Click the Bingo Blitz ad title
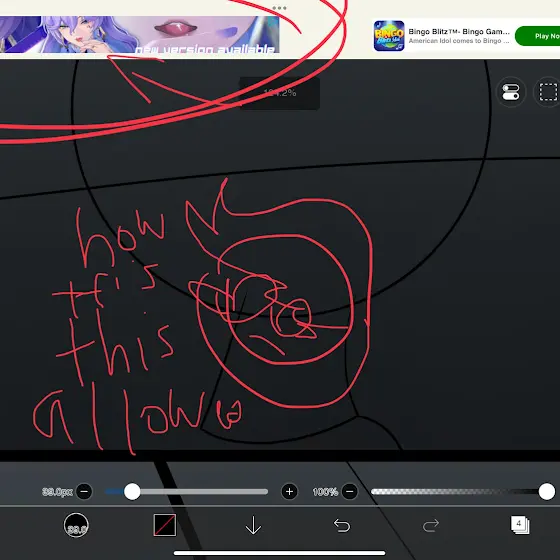The height and width of the screenshot is (560, 560). (x=459, y=31)
